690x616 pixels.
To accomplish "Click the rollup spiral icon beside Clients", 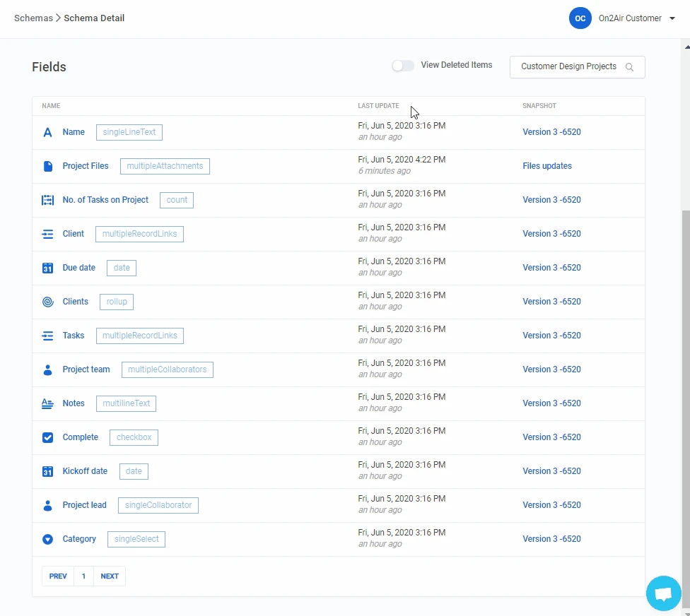I will tap(48, 302).
